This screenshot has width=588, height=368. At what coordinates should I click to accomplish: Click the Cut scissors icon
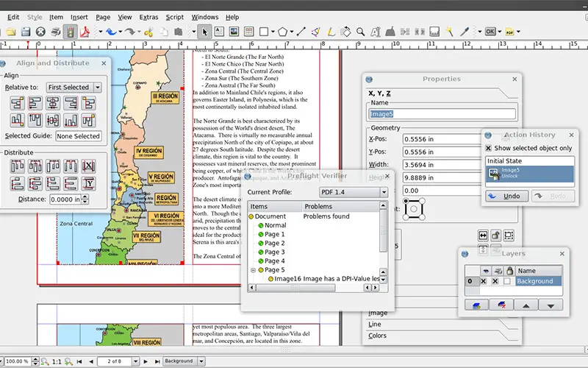click(148, 32)
